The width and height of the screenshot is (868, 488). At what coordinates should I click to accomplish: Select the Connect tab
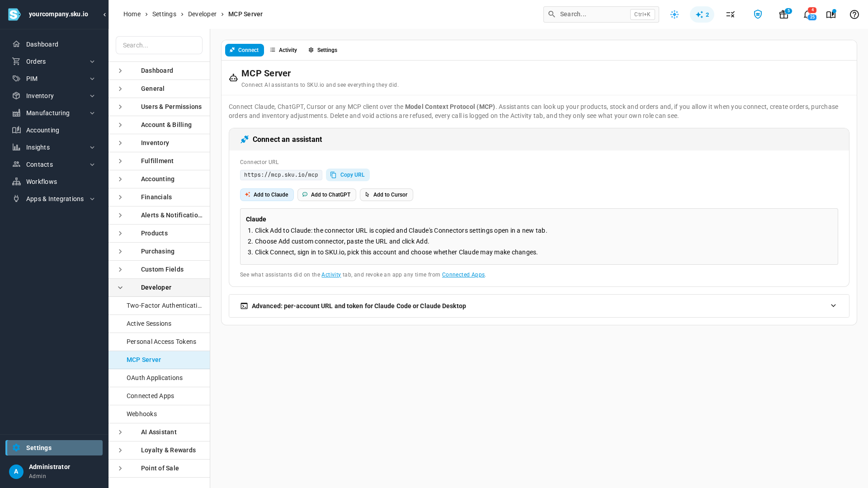click(x=245, y=50)
